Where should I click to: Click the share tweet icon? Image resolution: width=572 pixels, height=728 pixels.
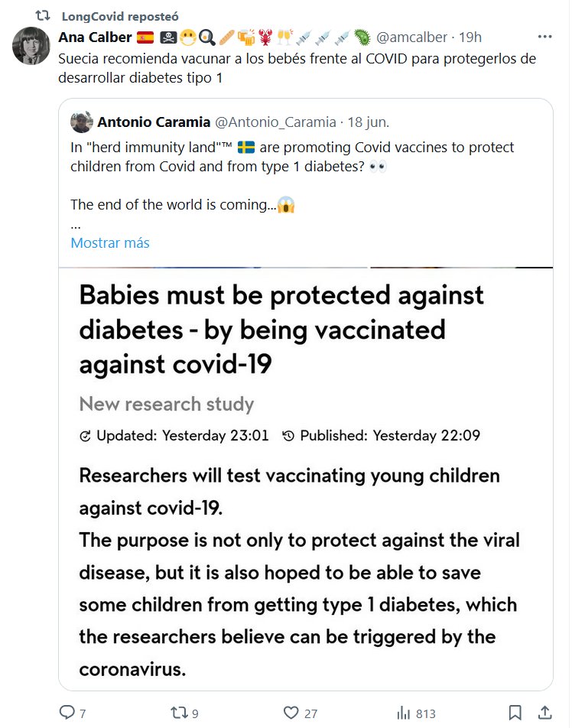point(544,713)
